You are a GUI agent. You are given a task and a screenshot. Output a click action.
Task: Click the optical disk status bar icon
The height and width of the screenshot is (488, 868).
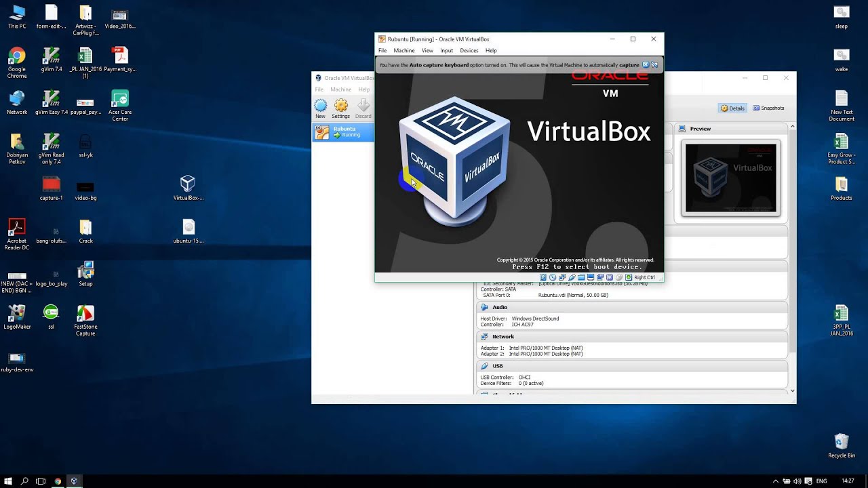pos(553,277)
